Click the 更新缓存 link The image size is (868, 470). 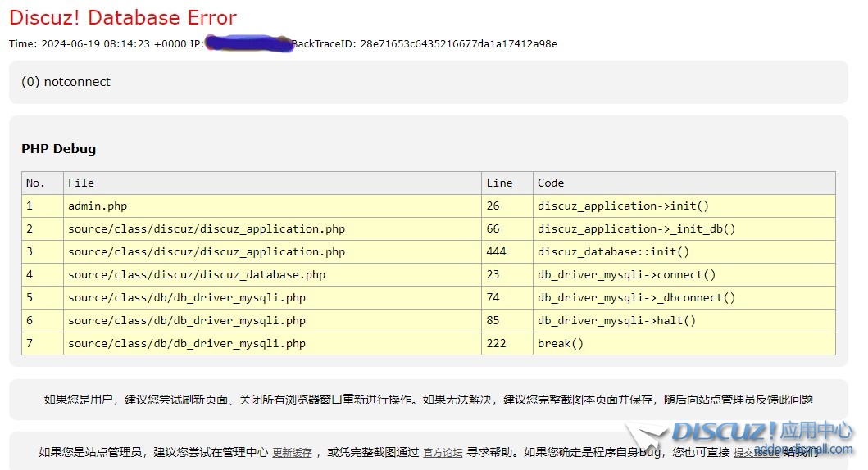(x=292, y=452)
